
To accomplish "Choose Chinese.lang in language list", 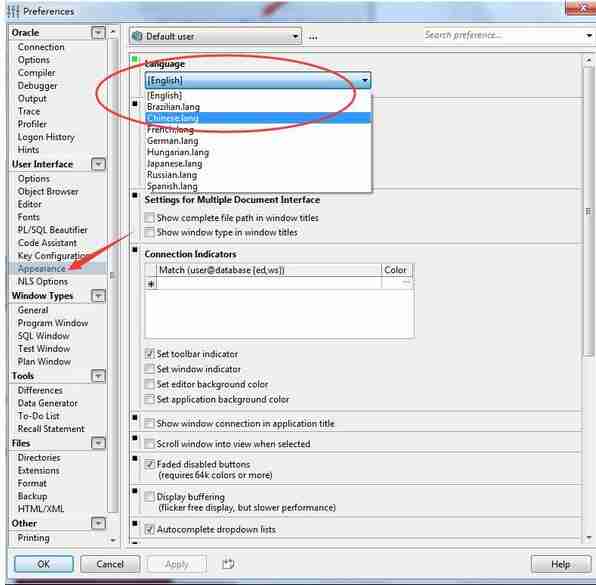I will pos(258,118).
